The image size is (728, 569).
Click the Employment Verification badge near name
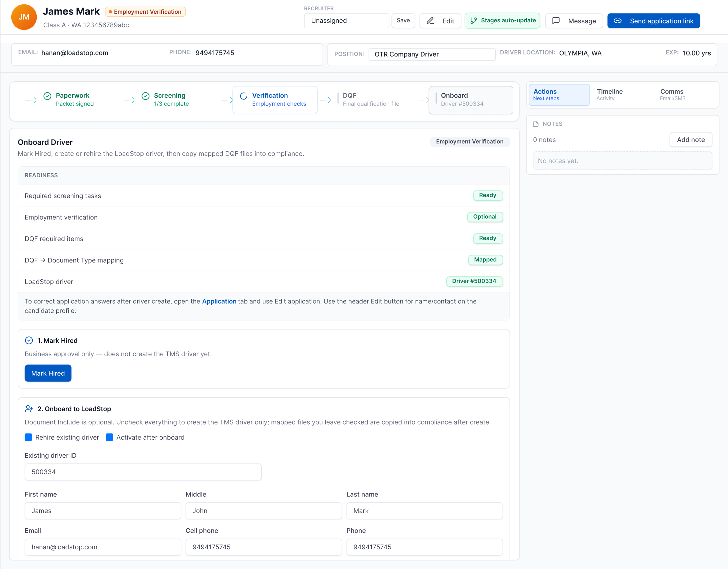(145, 12)
